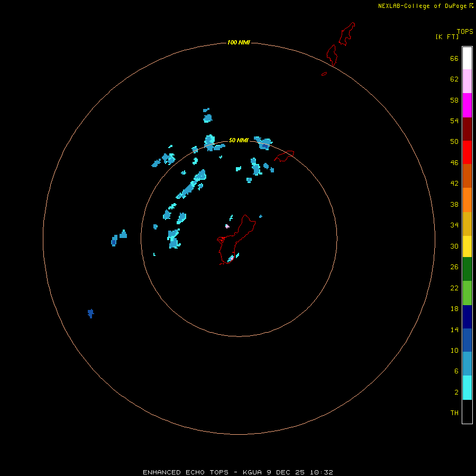This screenshot has width=476, height=476.
Task: Click the light green 22 legend swatch
Action: pos(467,293)
